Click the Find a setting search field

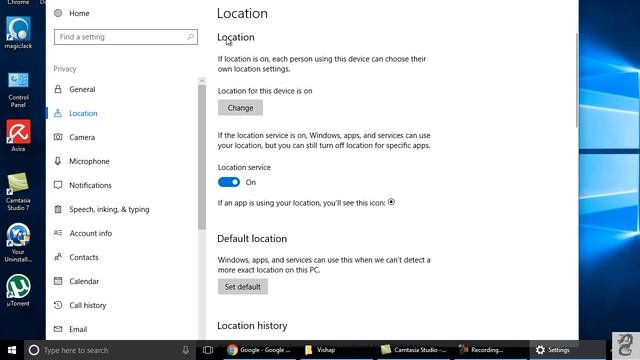[x=126, y=37]
